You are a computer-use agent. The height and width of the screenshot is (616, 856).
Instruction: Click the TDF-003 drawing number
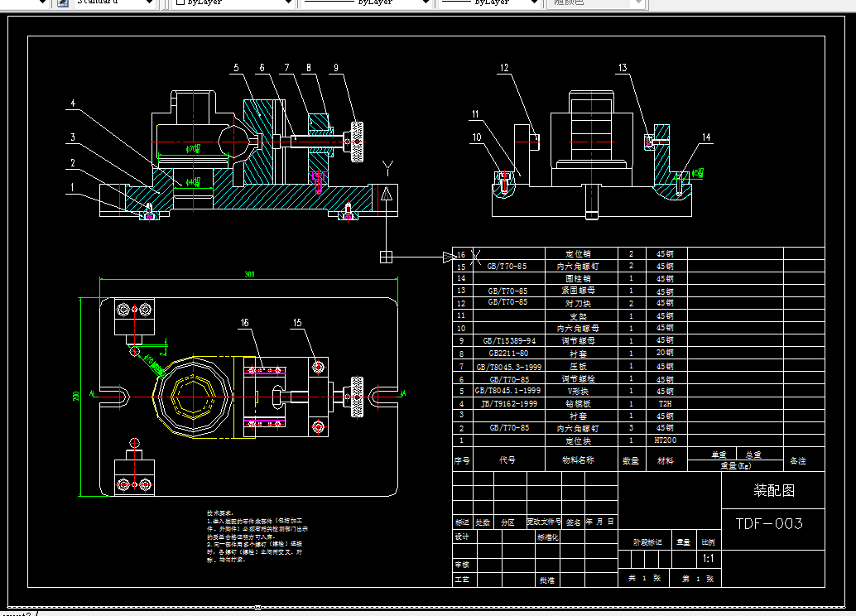tap(769, 523)
